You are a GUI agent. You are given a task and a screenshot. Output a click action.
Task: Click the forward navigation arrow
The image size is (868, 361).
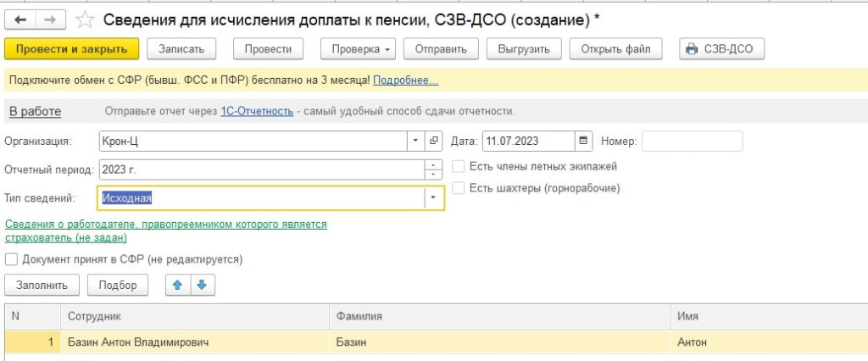pos(49,19)
